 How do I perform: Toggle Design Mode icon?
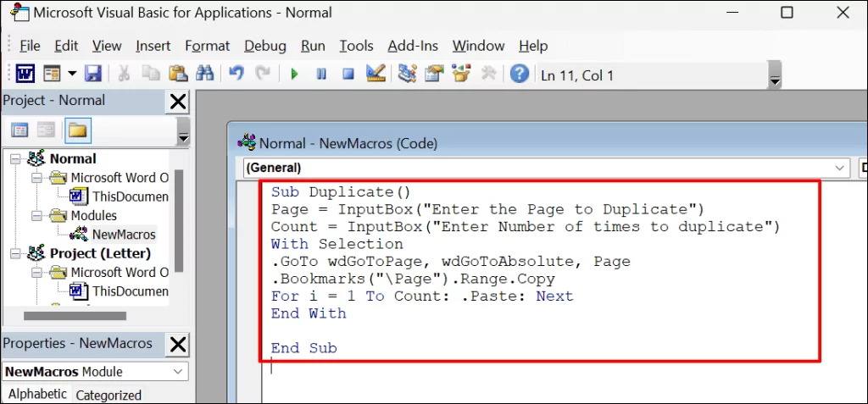pyautogui.click(x=376, y=74)
